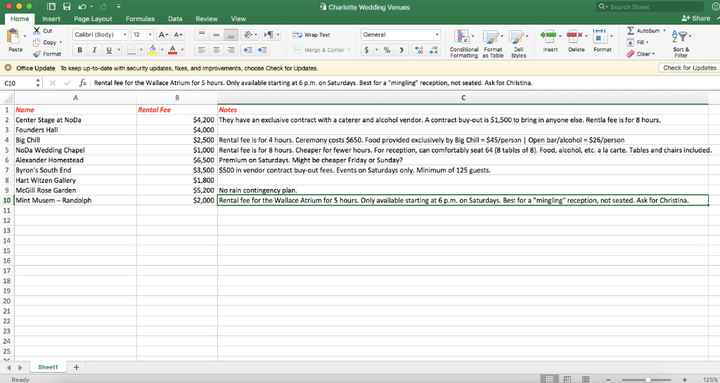
Task: Click the Cut scissors icon
Action: tap(37, 30)
